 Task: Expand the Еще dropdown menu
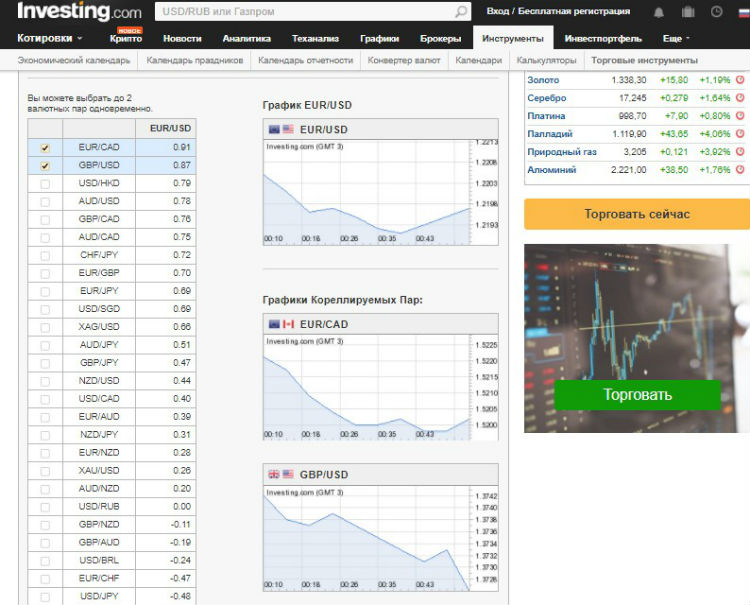tap(675, 39)
